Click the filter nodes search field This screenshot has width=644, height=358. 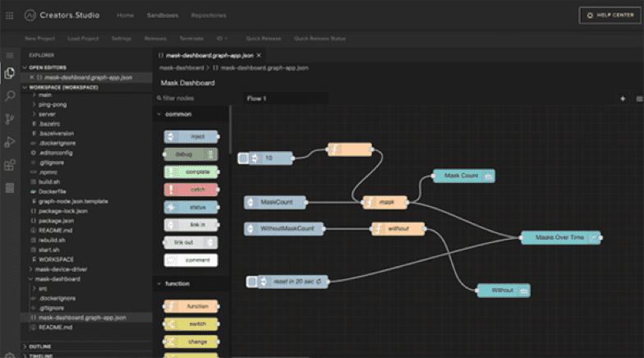193,99
